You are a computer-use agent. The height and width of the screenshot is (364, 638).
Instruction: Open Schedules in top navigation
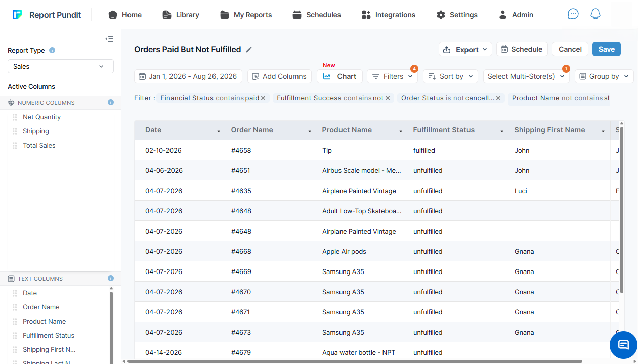click(317, 15)
